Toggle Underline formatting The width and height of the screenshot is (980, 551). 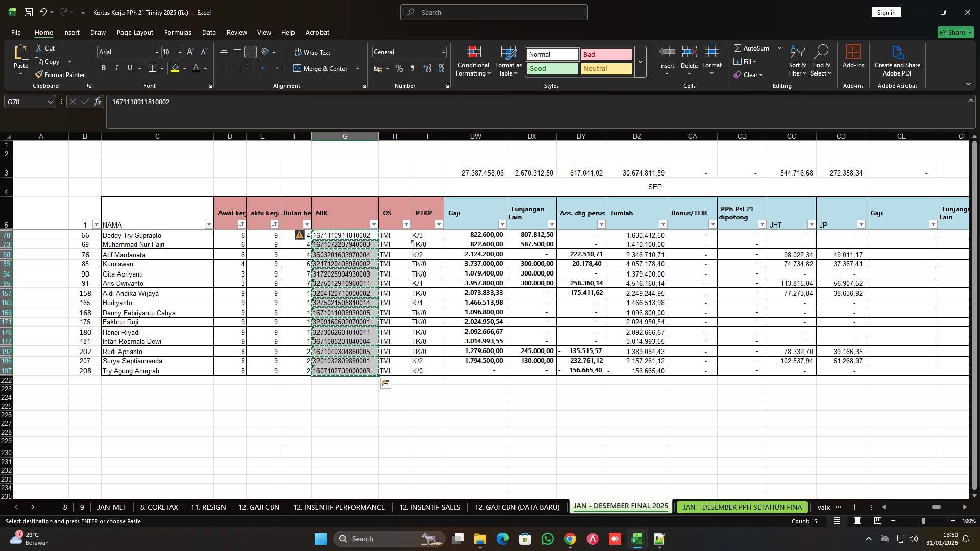[x=130, y=68]
